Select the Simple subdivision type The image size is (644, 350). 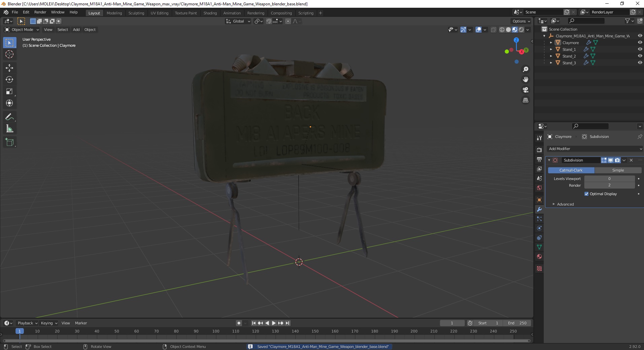[618, 170]
